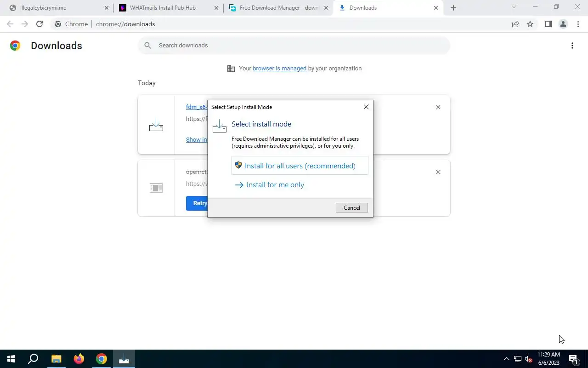Share this page icon

coord(515,24)
